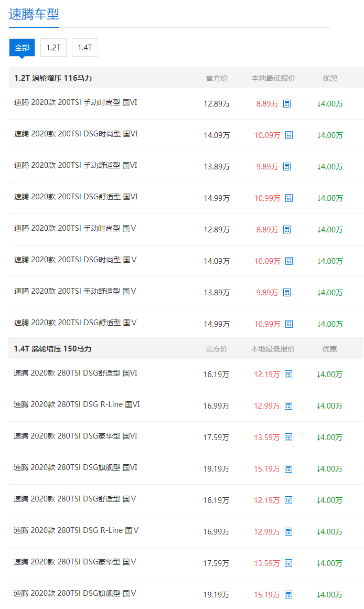The width and height of the screenshot is (364, 609).
Task: Open loan calculator for 200TSI 手动舒适型 国V
Action: [287, 293]
